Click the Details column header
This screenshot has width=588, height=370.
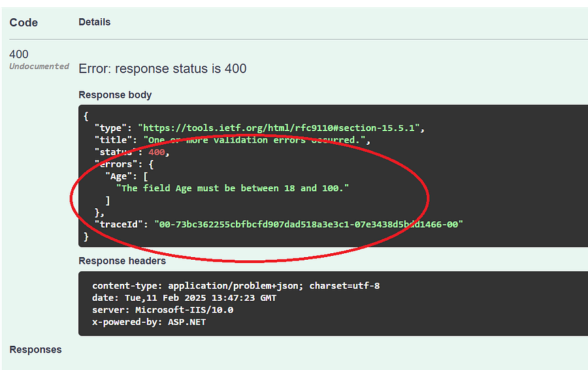point(95,22)
